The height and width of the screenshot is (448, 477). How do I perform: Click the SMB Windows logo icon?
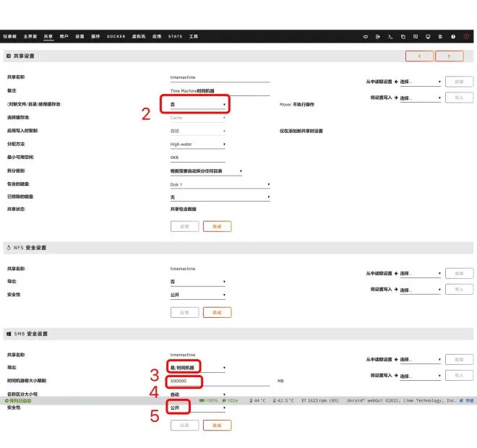9,334
